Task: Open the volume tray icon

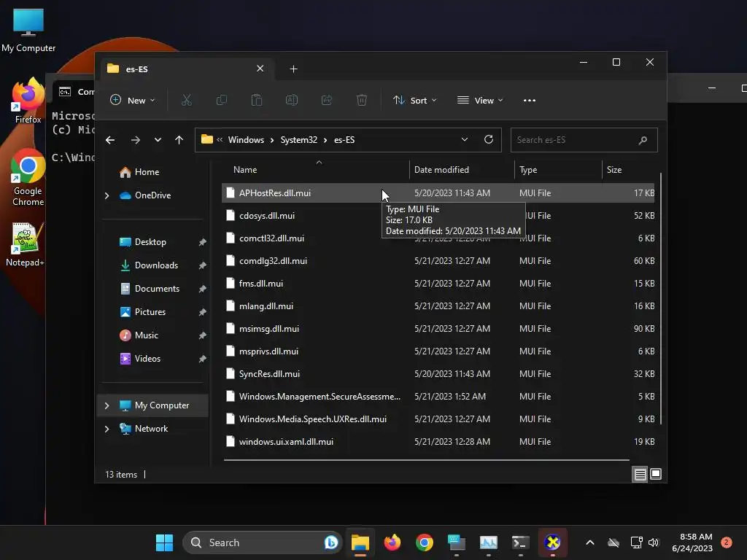Action: pos(654,542)
